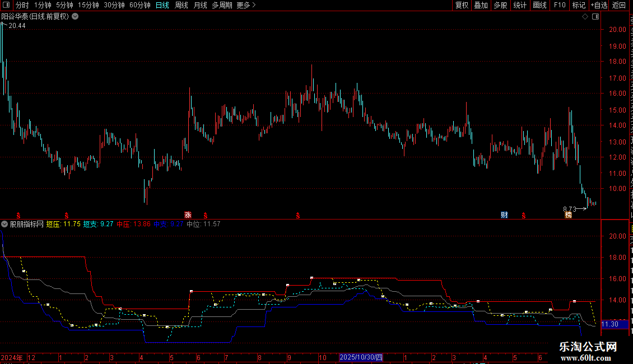
Task: Toggle the right-side panel icon
Action: 595,17
